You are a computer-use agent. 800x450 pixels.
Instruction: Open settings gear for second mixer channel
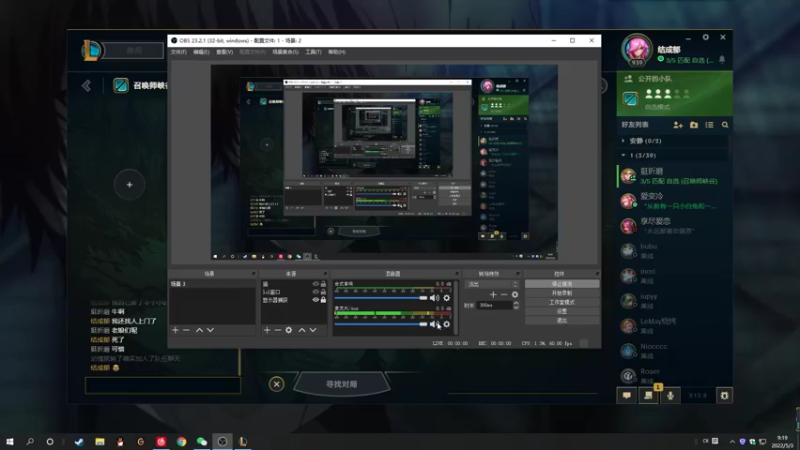pos(446,324)
